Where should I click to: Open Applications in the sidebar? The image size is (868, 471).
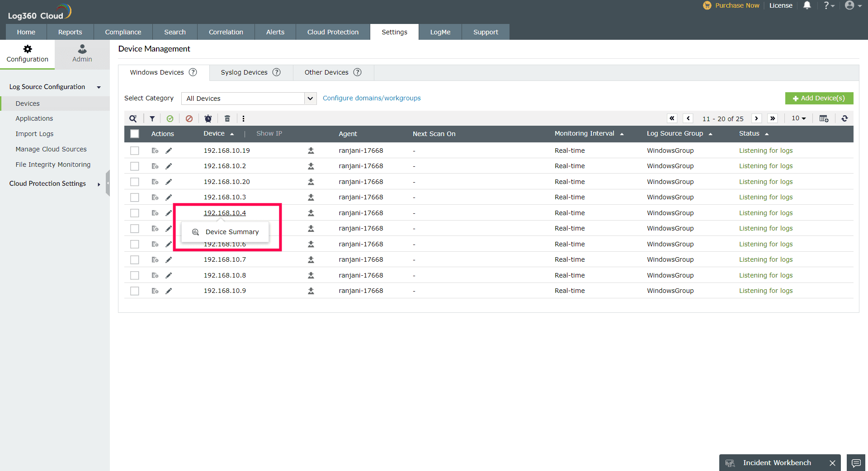[x=34, y=118]
